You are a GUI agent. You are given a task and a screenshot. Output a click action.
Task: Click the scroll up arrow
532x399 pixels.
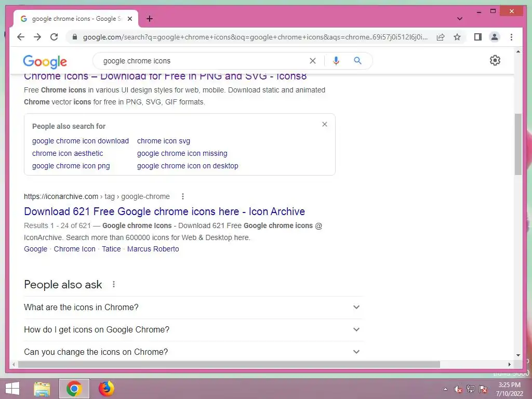coord(518,52)
